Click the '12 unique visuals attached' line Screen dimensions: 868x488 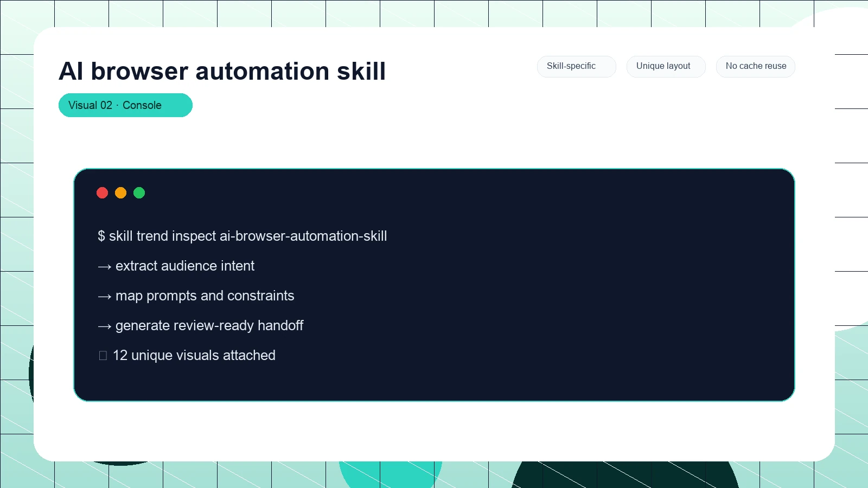click(x=187, y=355)
